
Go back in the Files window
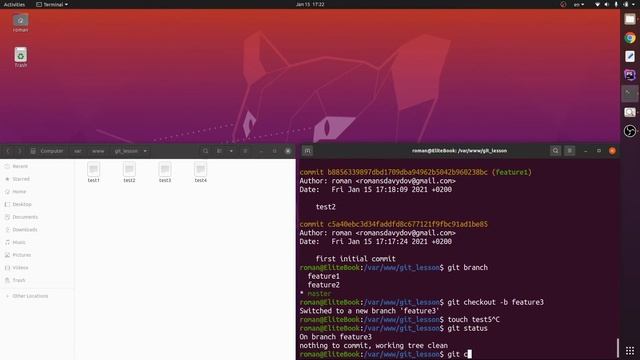8,151
